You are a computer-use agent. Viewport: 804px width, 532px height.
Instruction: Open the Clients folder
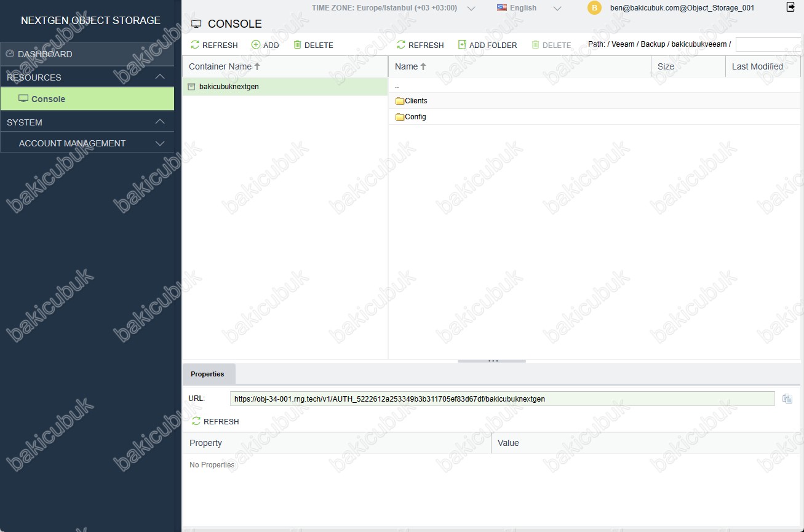[416, 101]
